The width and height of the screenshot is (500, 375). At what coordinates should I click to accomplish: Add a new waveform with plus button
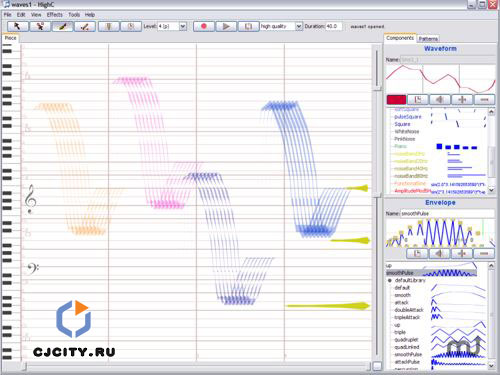[462, 100]
